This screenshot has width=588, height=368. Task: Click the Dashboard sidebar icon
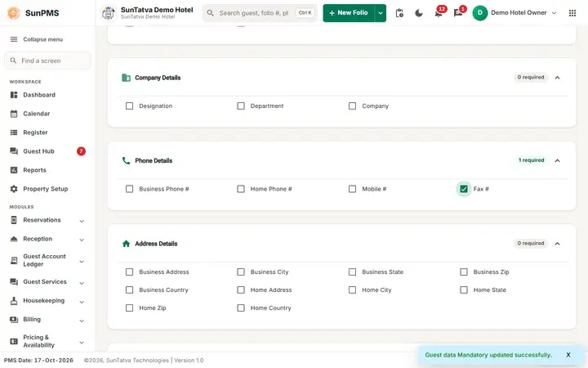[14, 95]
